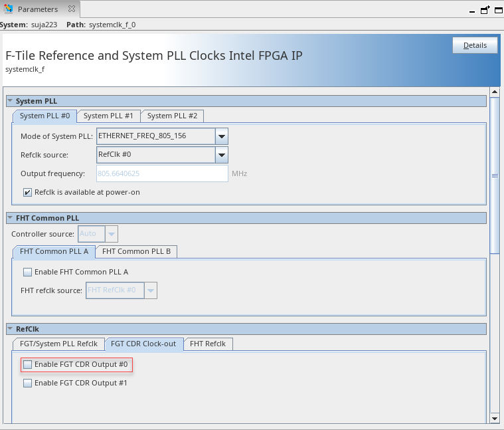The image size is (504, 430).
Task: Minimize the Parameters panel
Action: (x=473, y=10)
